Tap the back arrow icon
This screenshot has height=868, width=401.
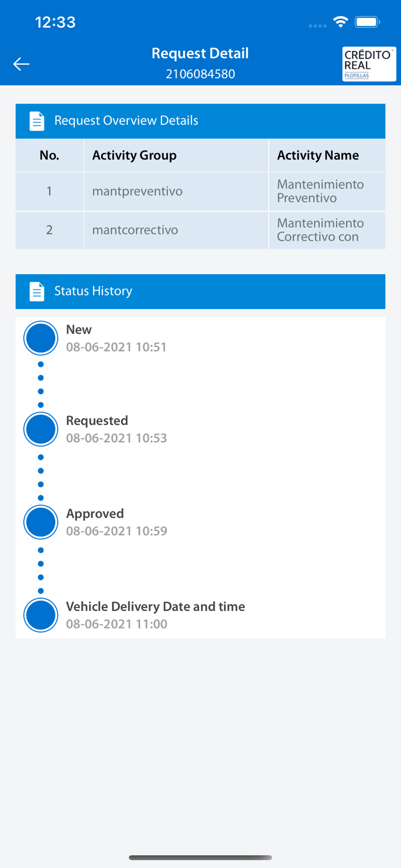pyautogui.click(x=21, y=64)
